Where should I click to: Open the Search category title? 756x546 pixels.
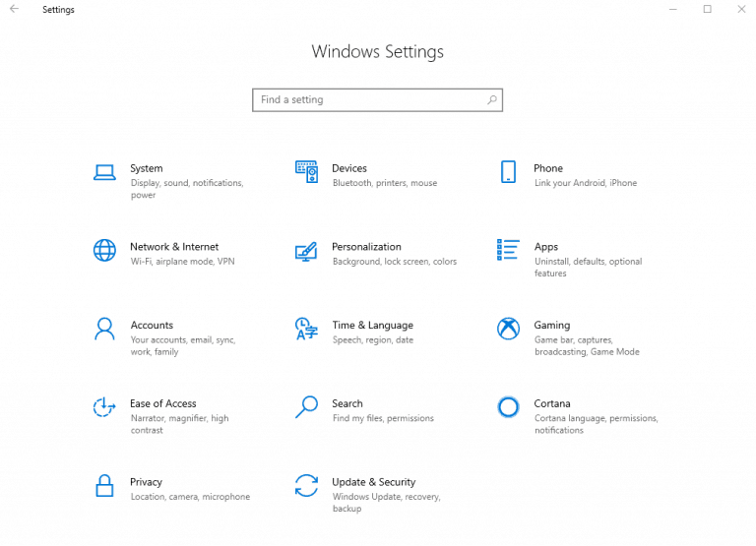[x=347, y=403]
